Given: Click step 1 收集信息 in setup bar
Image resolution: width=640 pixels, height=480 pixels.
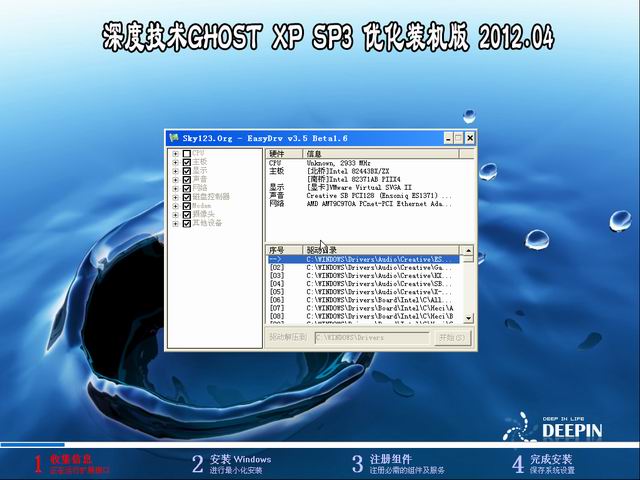Looking at the screenshot, I should click(x=71, y=464).
